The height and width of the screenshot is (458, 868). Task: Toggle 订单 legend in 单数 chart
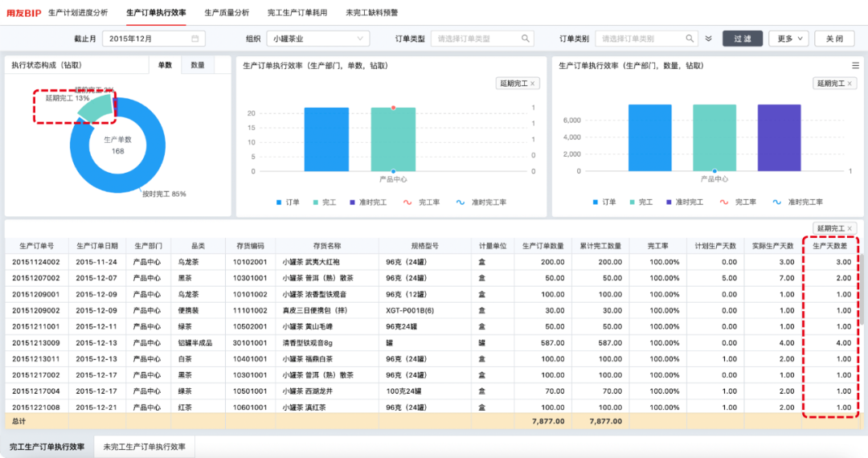coord(288,202)
